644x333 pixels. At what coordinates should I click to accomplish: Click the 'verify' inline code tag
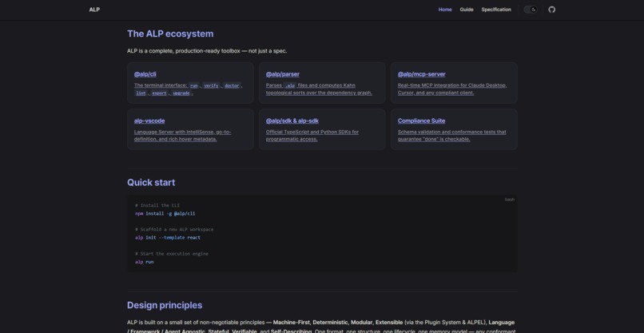[x=211, y=85]
